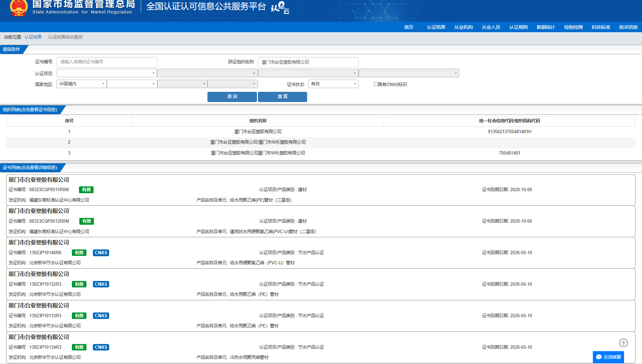The height and width of the screenshot is (364, 642).
Task: Select organization row 1 厦门市台亚塑胶有限公司
Action: click(x=321, y=132)
